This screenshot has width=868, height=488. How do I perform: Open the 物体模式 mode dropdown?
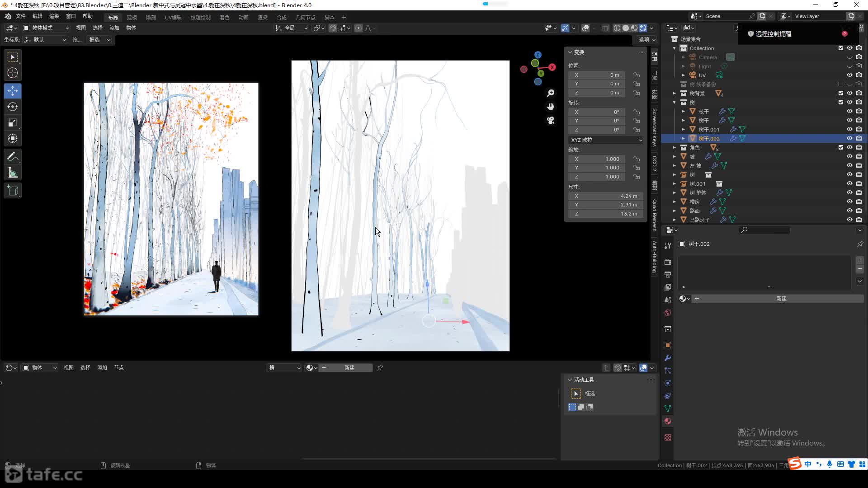[46, 28]
